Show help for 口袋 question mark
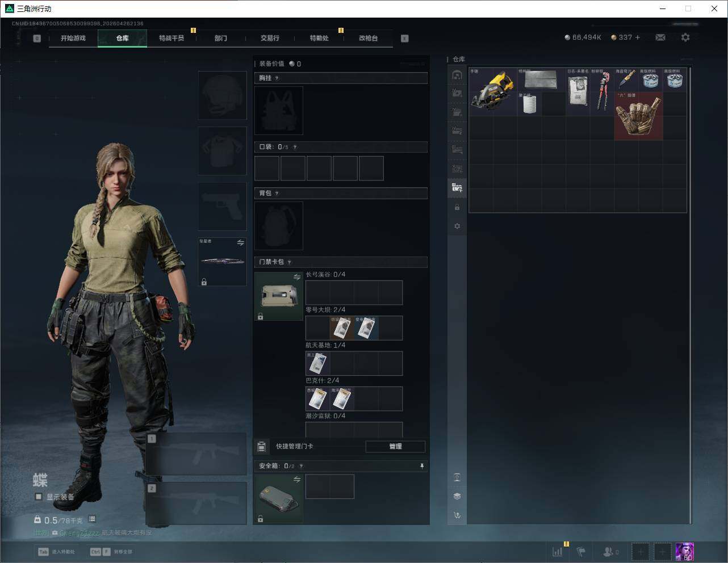The image size is (728, 563). [x=295, y=147]
